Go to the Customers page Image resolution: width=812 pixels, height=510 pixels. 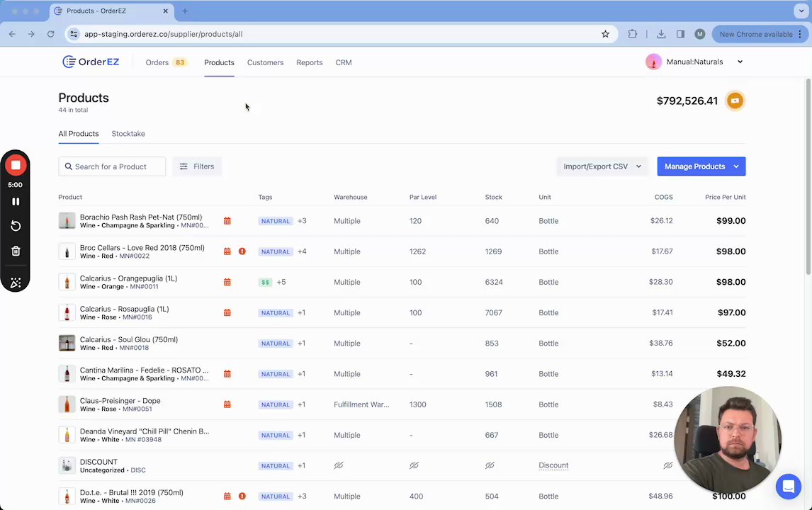[x=265, y=62]
